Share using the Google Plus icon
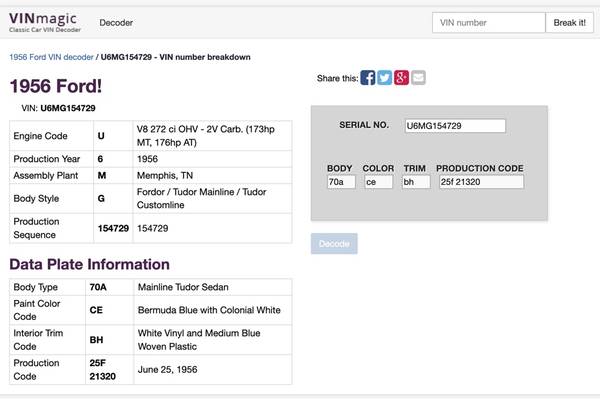The width and height of the screenshot is (600, 399). 401,78
